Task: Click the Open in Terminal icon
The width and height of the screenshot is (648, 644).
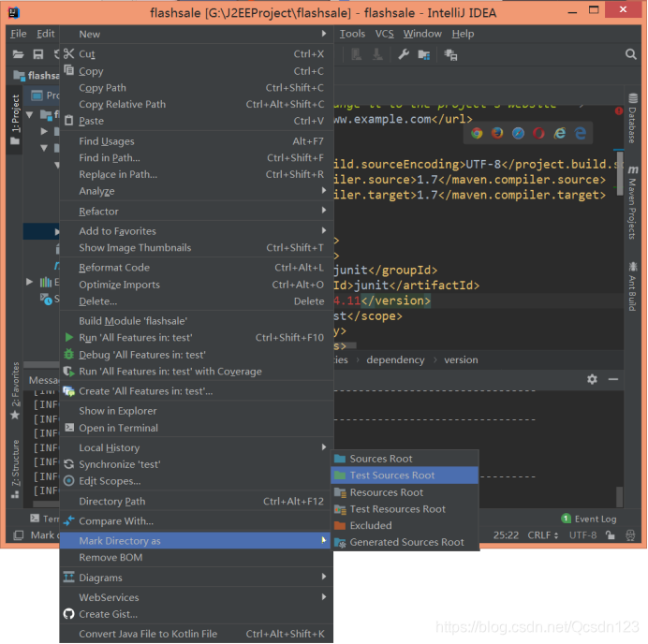Action: (x=69, y=428)
